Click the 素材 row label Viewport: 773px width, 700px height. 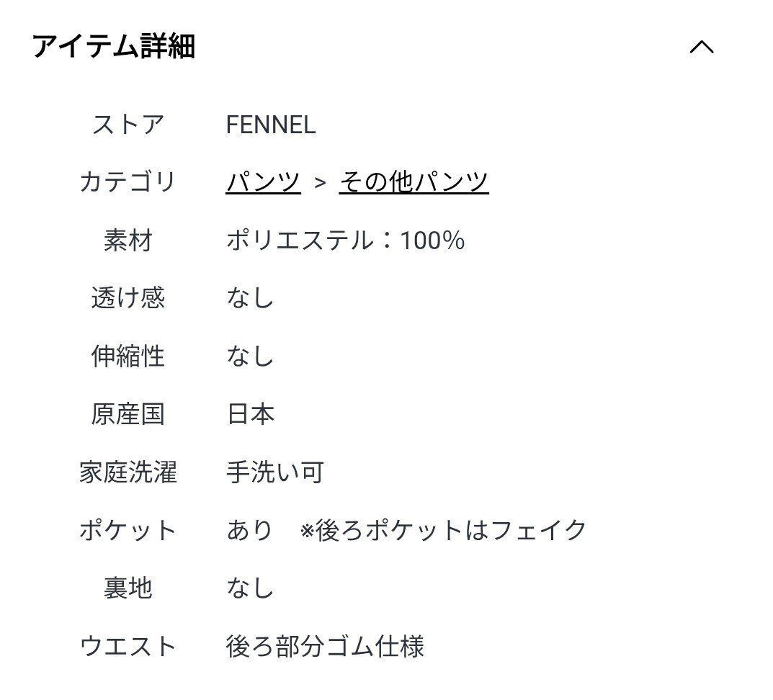(x=128, y=241)
